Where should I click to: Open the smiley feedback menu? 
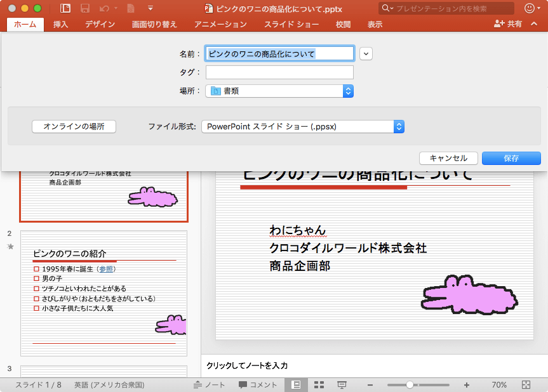pyautogui.click(x=532, y=8)
